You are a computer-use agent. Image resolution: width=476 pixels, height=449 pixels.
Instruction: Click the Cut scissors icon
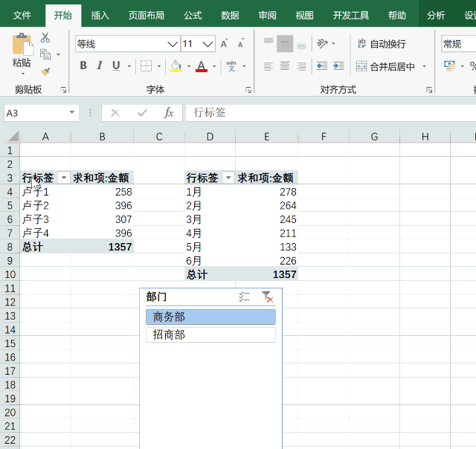coord(45,38)
